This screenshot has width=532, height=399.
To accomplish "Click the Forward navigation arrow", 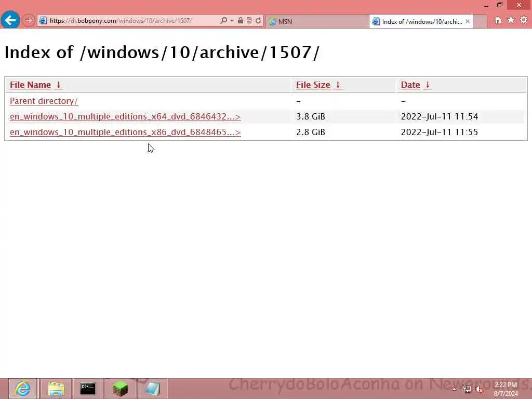I will pos(29,20).
